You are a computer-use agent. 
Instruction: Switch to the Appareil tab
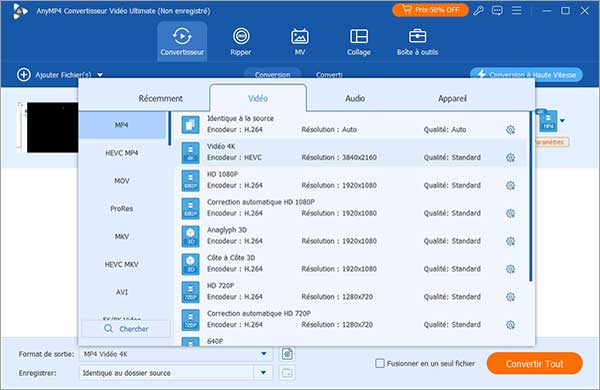click(452, 98)
